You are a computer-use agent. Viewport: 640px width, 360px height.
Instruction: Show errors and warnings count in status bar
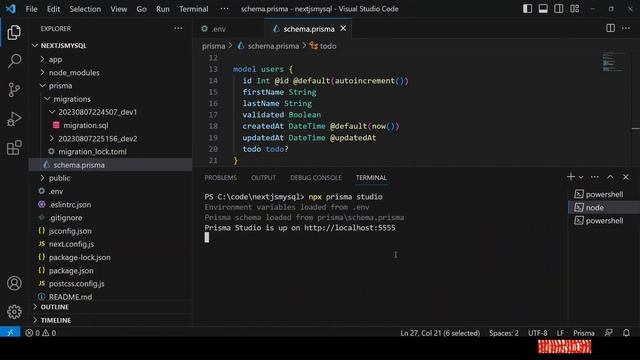(x=41, y=333)
